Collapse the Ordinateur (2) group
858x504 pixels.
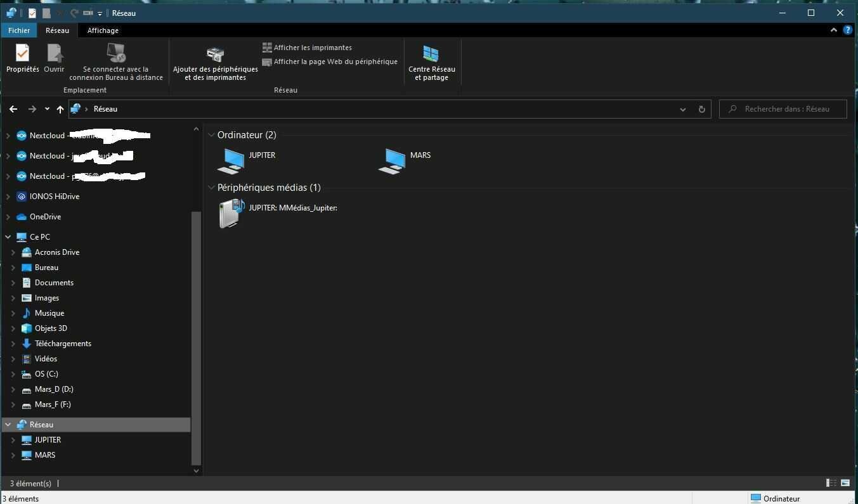pyautogui.click(x=211, y=135)
